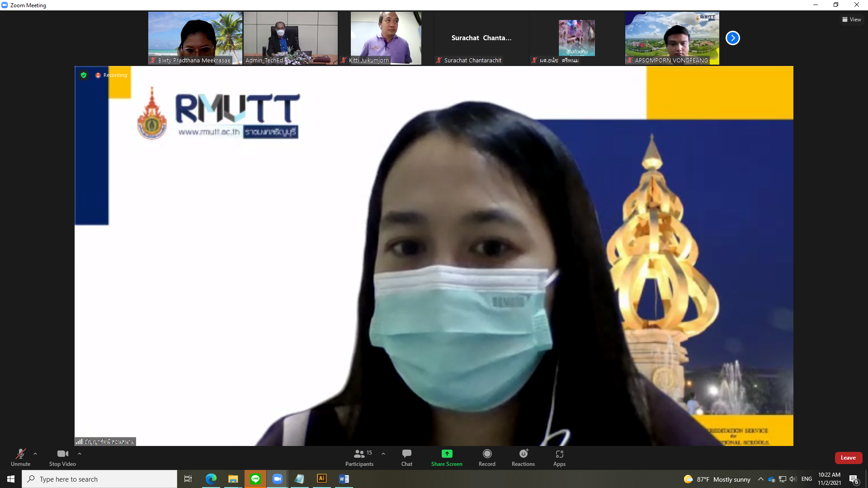Select Kitti Juikumjorn video thumbnail

click(386, 38)
